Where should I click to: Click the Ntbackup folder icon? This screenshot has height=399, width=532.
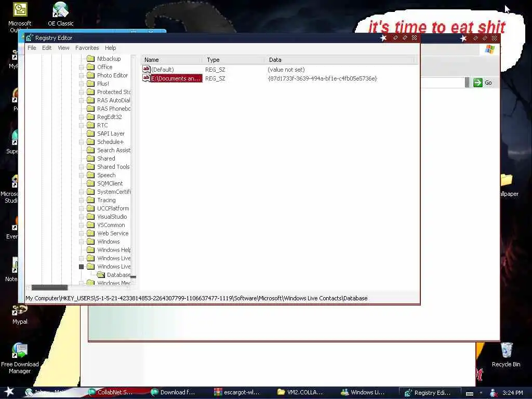90,58
